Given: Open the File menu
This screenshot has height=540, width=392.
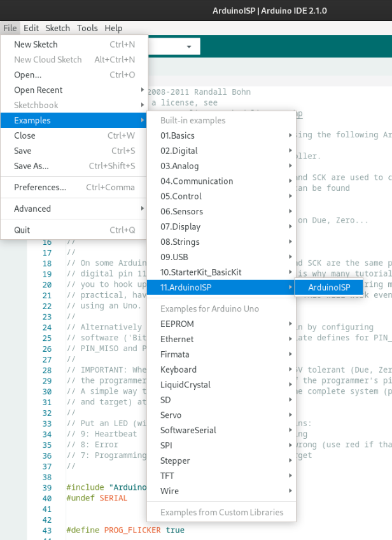Looking at the screenshot, I should pyautogui.click(x=10, y=28).
